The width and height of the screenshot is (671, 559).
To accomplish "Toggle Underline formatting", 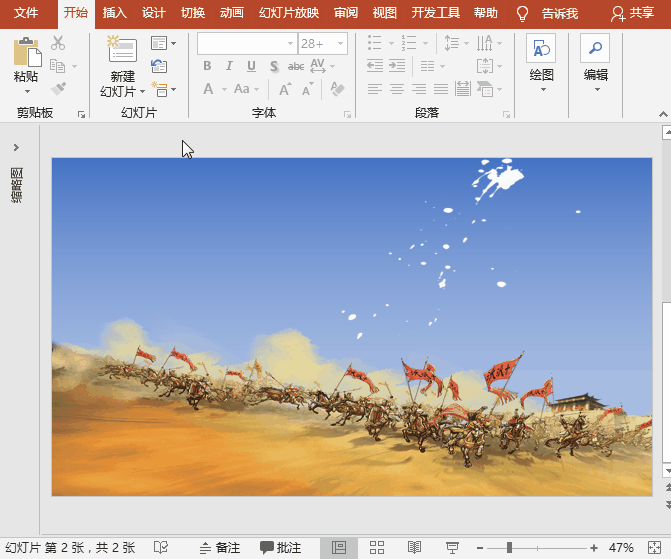I will tap(252, 66).
